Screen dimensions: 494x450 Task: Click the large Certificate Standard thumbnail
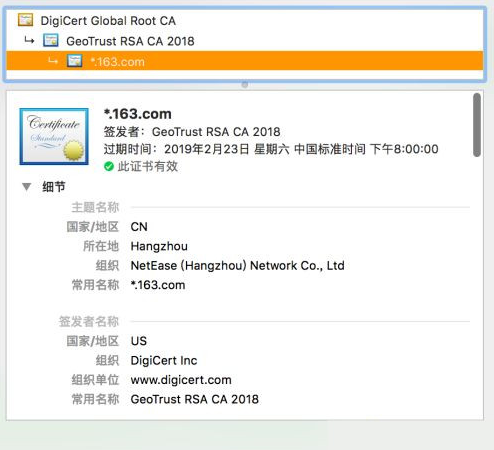tap(54, 136)
